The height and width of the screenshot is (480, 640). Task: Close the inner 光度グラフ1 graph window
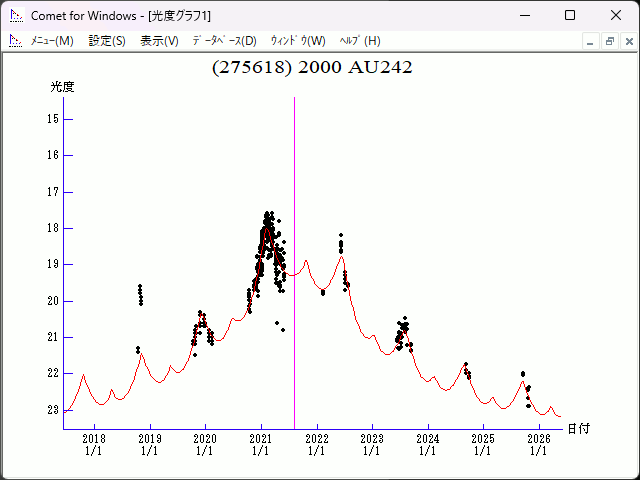click(627, 41)
